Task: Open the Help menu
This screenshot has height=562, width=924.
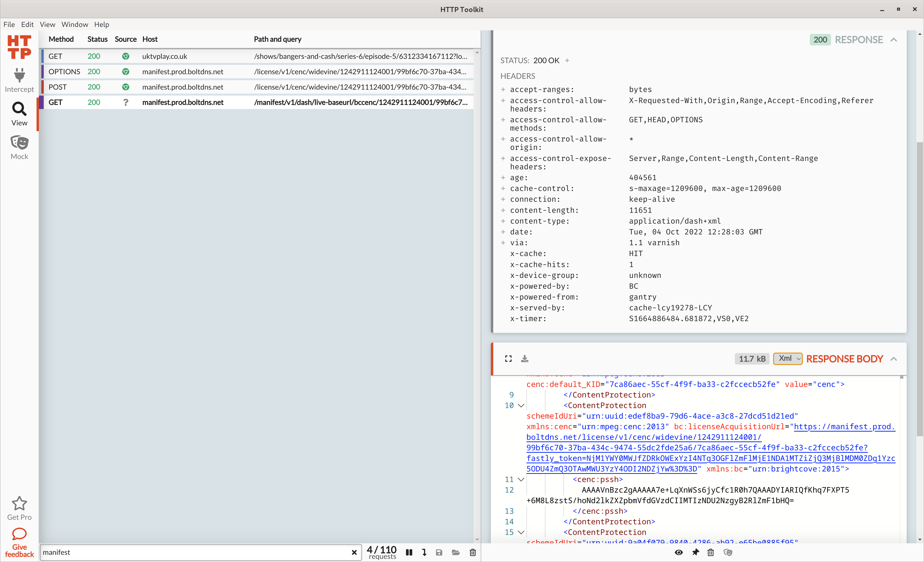Action: coord(101,24)
